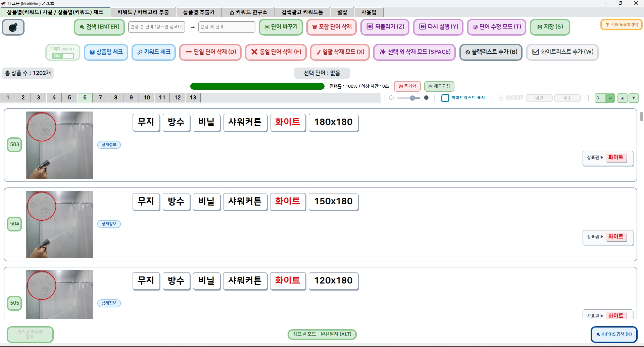Toggle the 이미지 ON/OFF switch
This screenshot has width=644, height=347.
(x=62, y=56)
